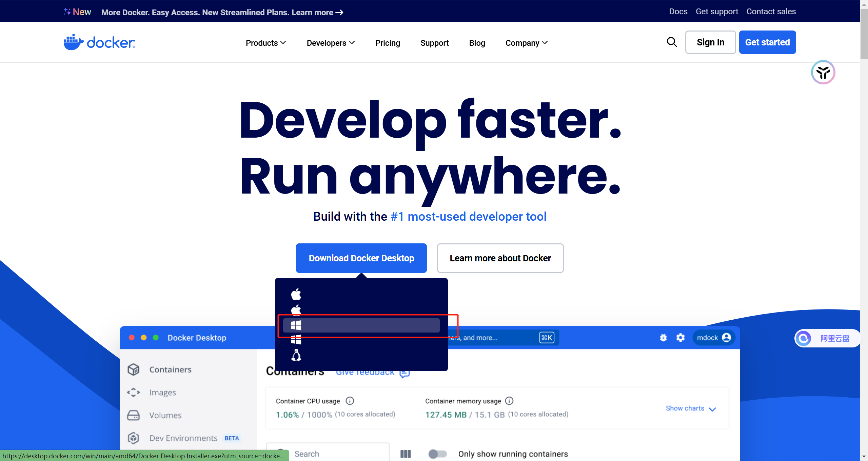This screenshot has width=868, height=461.
Task: Click the mdock user avatar icon
Action: pos(726,338)
